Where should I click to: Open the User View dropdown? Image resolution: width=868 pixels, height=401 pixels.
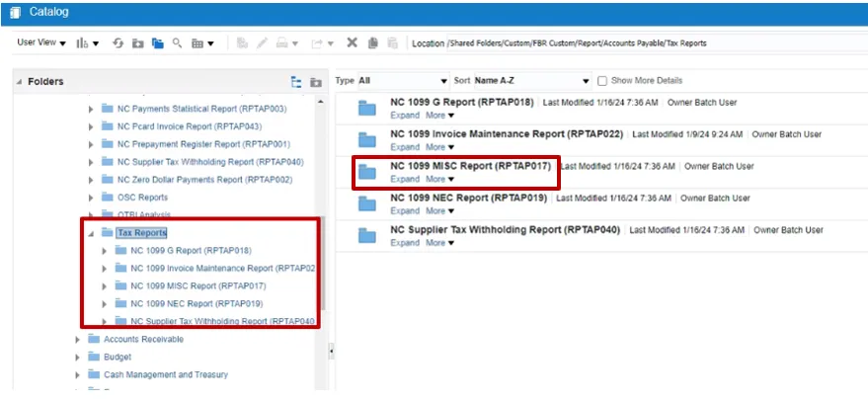41,43
